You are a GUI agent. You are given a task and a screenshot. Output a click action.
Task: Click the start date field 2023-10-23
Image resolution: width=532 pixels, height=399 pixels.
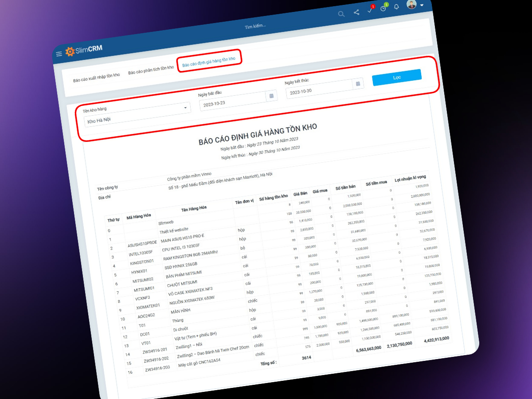pos(232,102)
